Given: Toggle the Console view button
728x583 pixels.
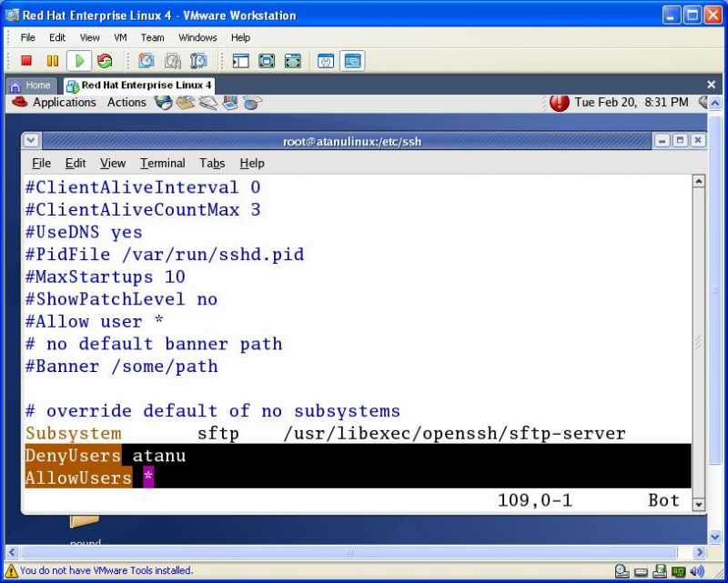Looking at the screenshot, I should coord(350,60).
